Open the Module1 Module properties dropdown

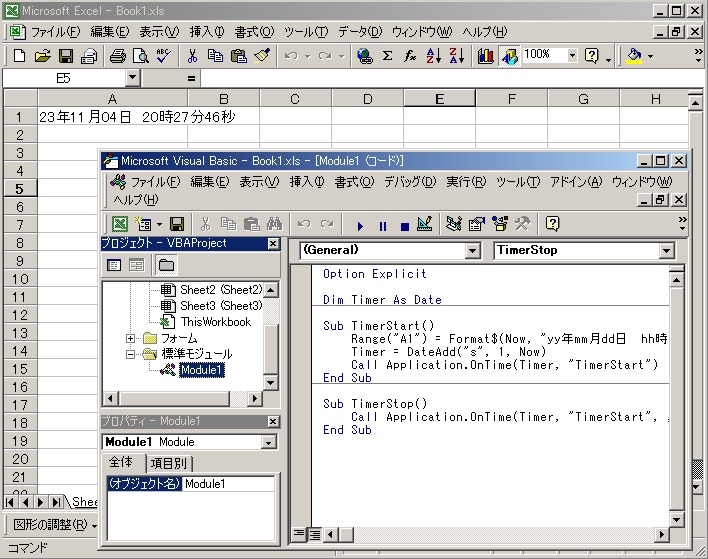tap(268, 442)
